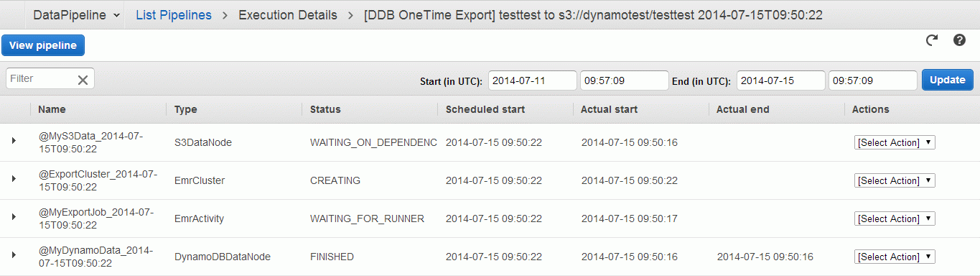Sort by the Status column header
This screenshot has width=980, height=276.
point(325,109)
